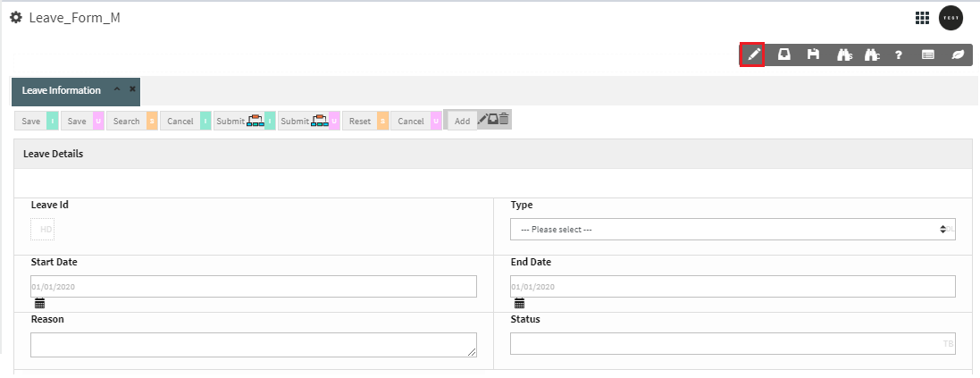This screenshot has width=980, height=378.
Task: Select the Leave Information tab
Action: click(x=62, y=90)
